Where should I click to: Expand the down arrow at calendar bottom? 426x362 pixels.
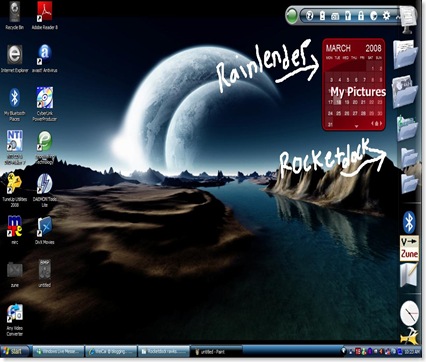pos(356,126)
